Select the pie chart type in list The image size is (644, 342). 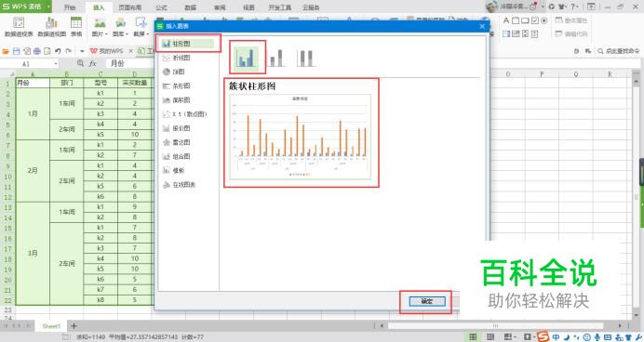[x=174, y=72]
